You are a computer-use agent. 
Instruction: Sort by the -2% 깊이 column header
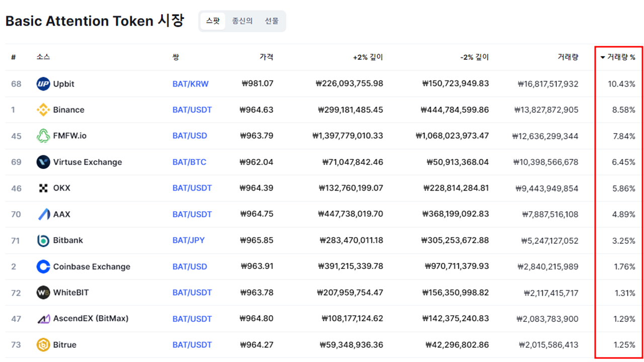click(x=474, y=57)
